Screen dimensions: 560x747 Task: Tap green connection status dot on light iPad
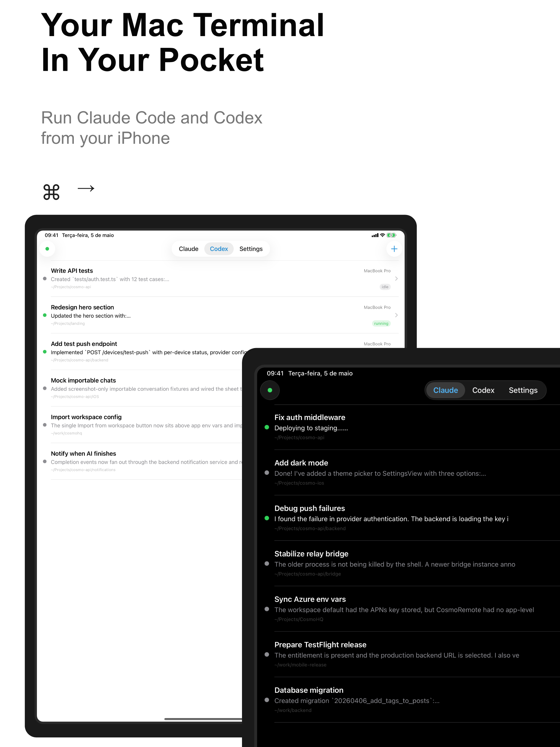pyautogui.click(x=47, y=249)
